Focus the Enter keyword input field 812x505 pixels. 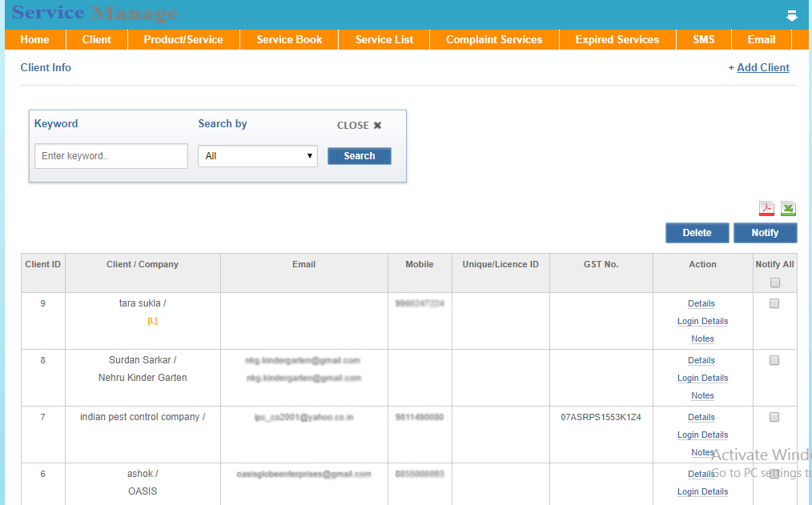coord(111,156)
